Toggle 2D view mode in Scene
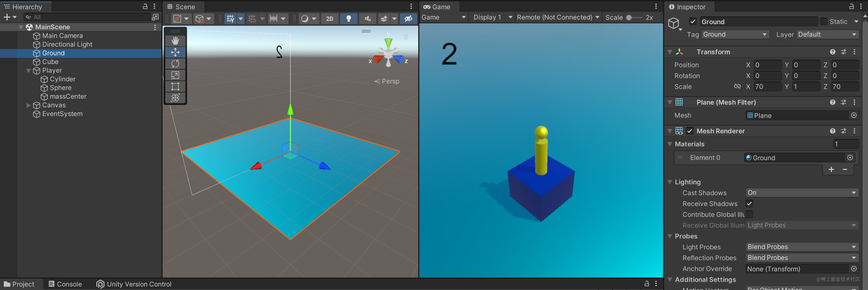Image resolution: width=868 pixels, height=290 pixels. tap(330, 18)
